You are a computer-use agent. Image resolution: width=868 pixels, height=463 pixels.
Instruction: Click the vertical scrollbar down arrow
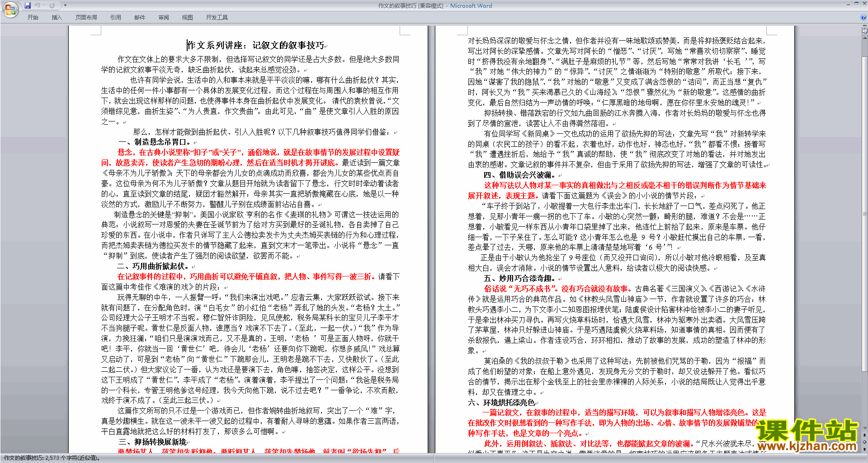(x=865, y=428)
